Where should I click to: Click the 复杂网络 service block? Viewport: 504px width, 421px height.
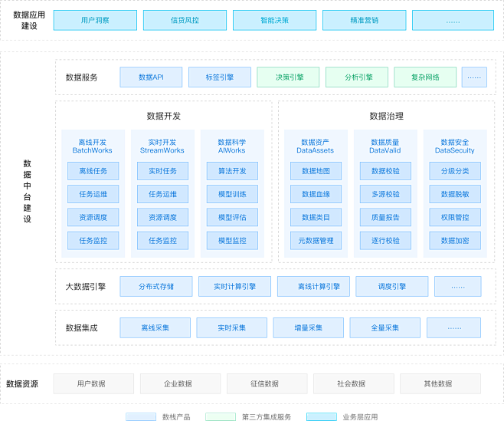[x=425, y=77]
